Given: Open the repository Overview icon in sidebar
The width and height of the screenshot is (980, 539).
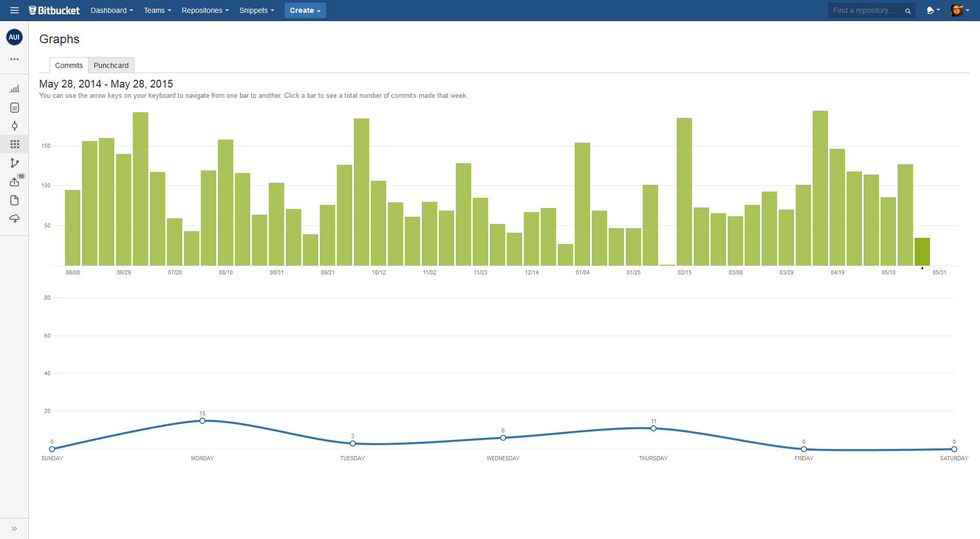Looking at the screenshot, I should [14, 108].
